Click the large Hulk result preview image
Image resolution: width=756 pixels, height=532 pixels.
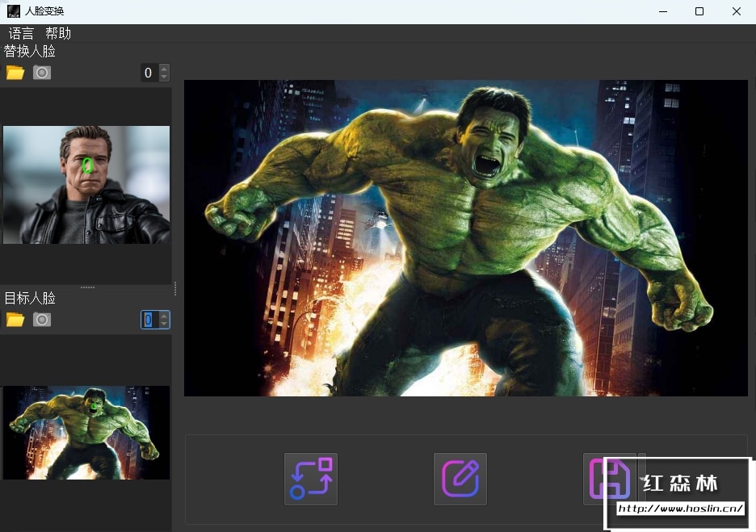466,238
